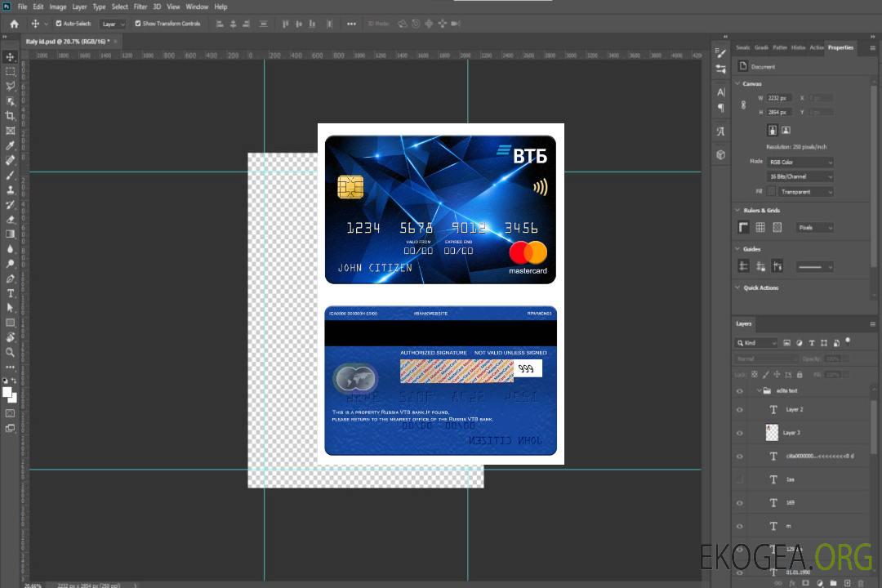This screenshot has height=588, width=882.
Task: Set landscape canvas orientation
Action: coord(786,130)
